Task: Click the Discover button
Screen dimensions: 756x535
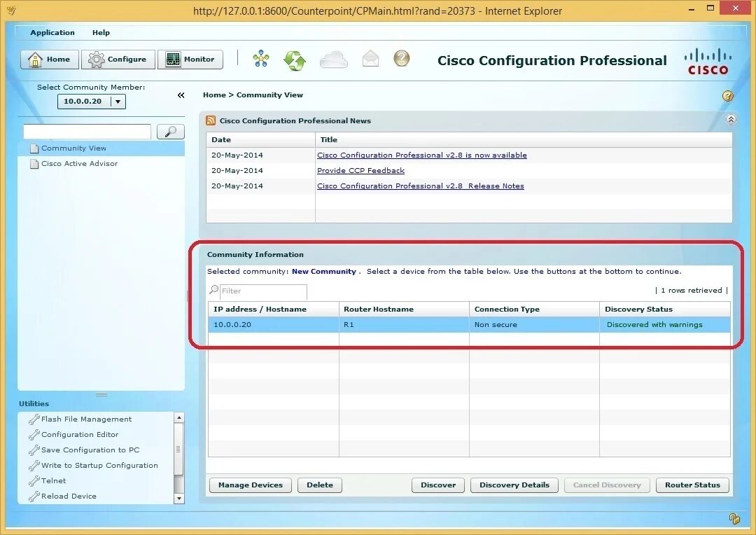Action: coord(437,485)
